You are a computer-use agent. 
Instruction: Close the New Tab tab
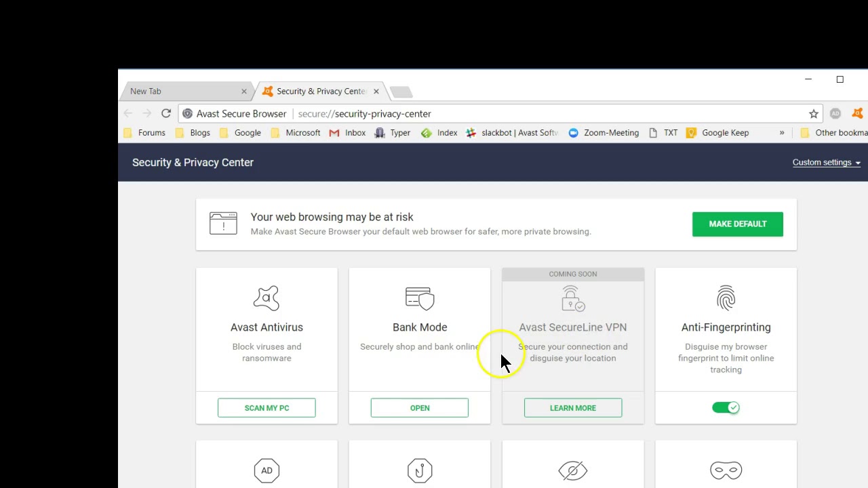[244, 91]
